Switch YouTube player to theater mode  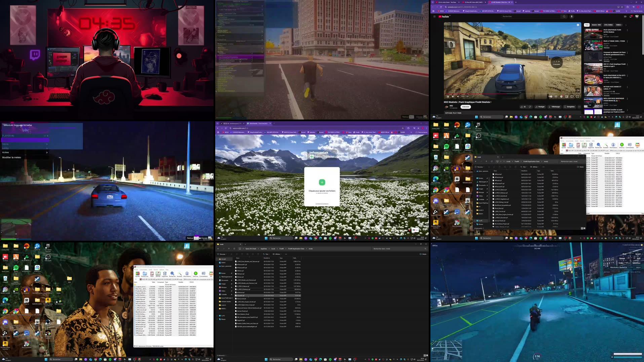572,96
